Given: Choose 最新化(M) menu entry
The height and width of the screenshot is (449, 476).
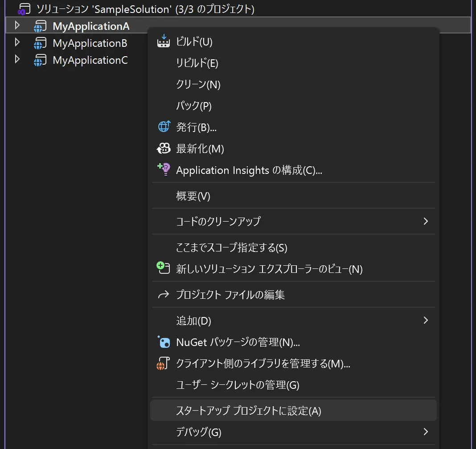Looking at the screenshot, I should point(293,149).
